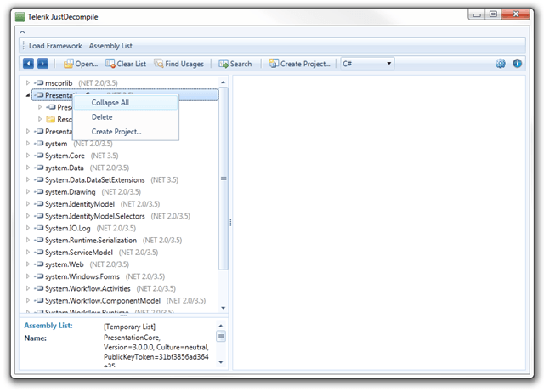Click the Find Usages icon
544x392 pixels.
point(159,64)
